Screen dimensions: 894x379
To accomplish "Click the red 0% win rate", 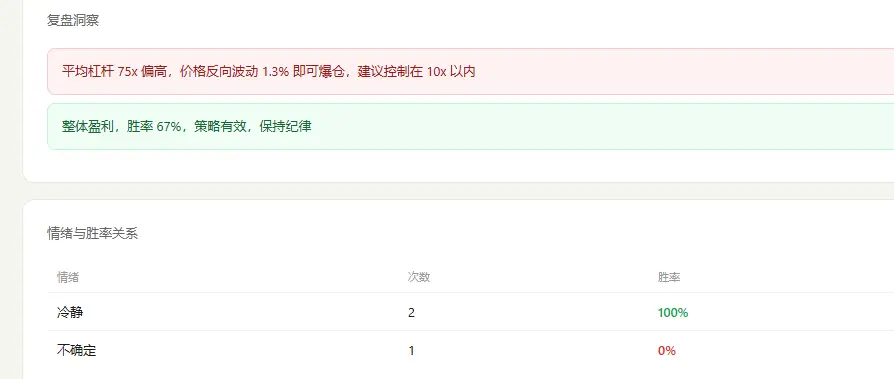I will point(667,351).
